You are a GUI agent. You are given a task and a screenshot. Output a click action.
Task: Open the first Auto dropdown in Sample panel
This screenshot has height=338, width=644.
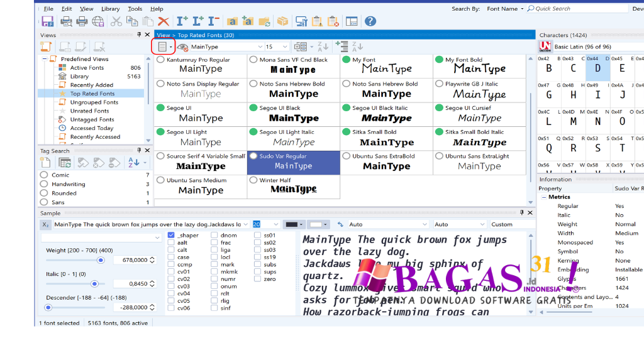[425, 224]
